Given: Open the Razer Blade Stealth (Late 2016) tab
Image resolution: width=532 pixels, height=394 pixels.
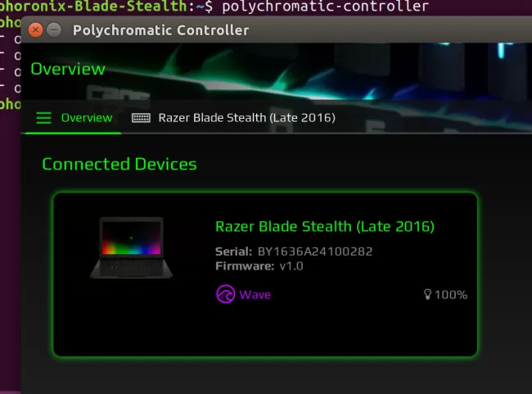Looking at the screenshot, I should [x=246, y=118].
